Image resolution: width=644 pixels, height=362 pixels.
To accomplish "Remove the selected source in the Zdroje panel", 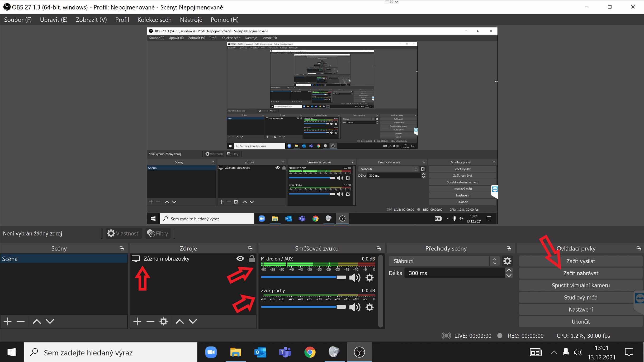I will click(150, 321).
